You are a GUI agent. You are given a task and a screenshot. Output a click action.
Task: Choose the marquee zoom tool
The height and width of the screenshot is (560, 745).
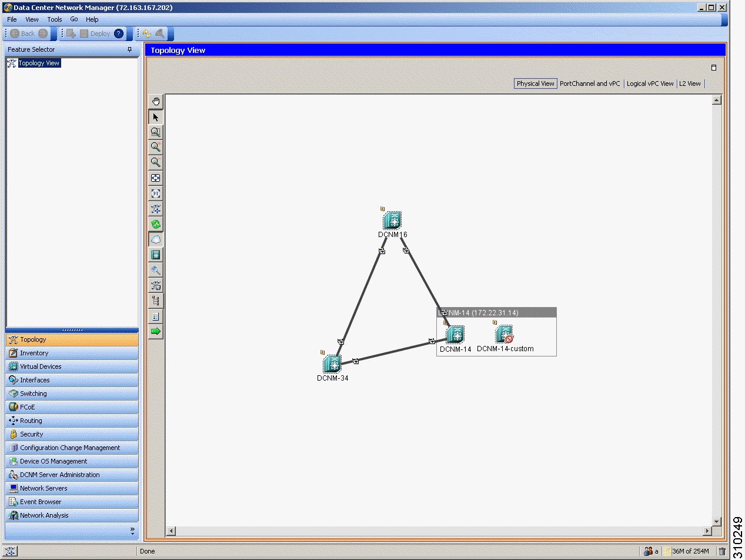pyautogui.click(x=155, y=132)
